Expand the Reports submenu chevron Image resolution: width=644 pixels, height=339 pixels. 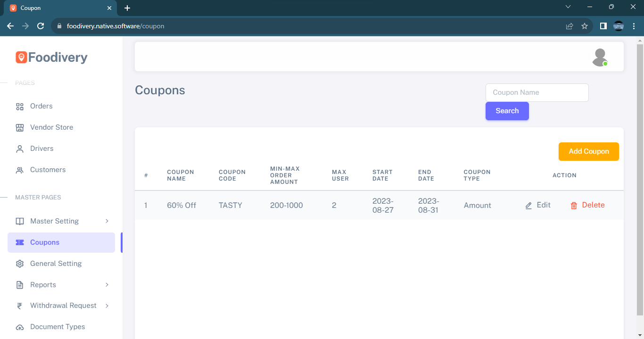pos(107,285)
